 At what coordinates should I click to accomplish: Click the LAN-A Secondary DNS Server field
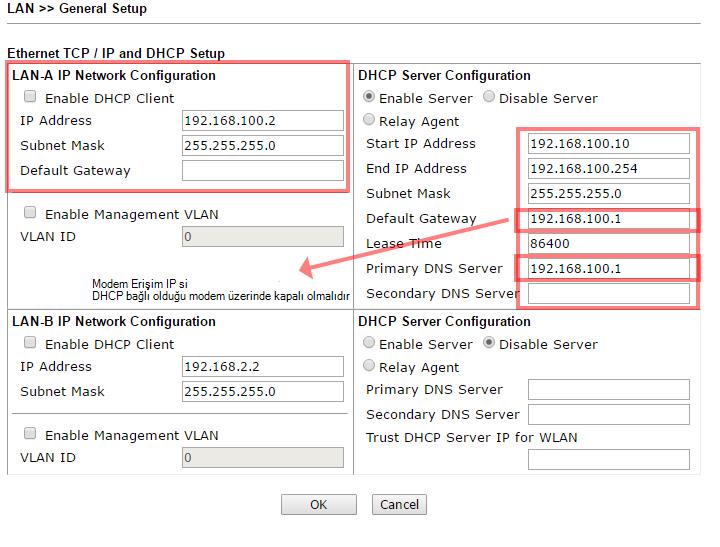[609, 293]
